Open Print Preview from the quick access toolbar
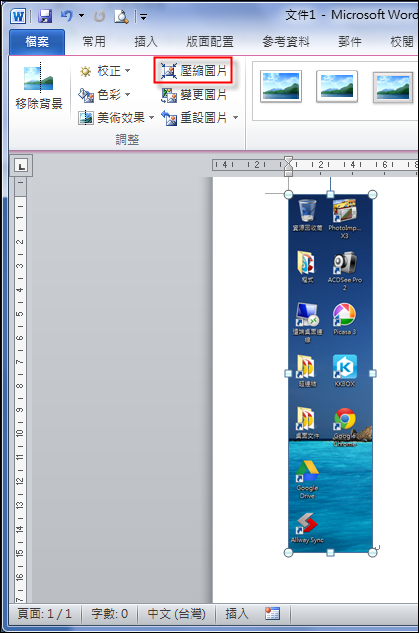The width and height of the screenshot is (419, 633). click(121, 16)
